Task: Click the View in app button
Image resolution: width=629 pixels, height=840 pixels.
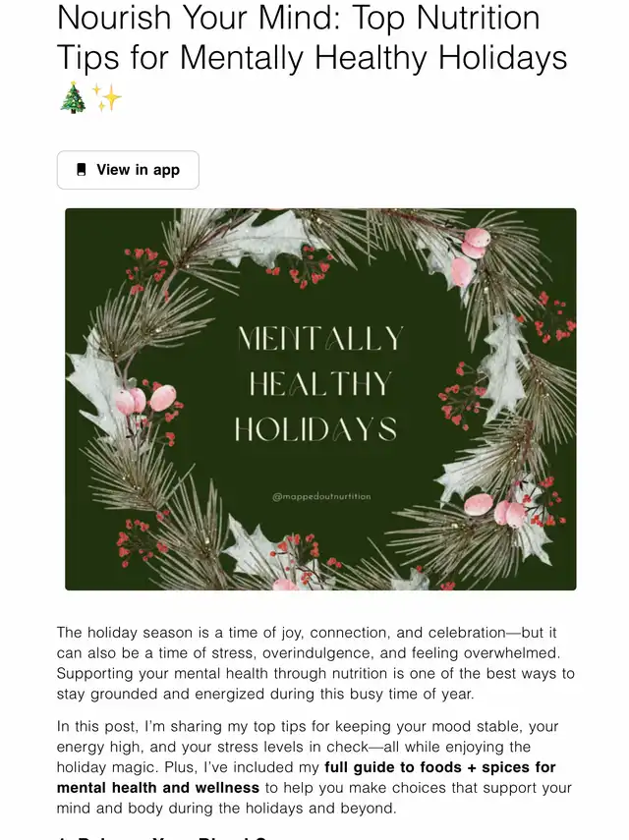Action: coord(128,170)
